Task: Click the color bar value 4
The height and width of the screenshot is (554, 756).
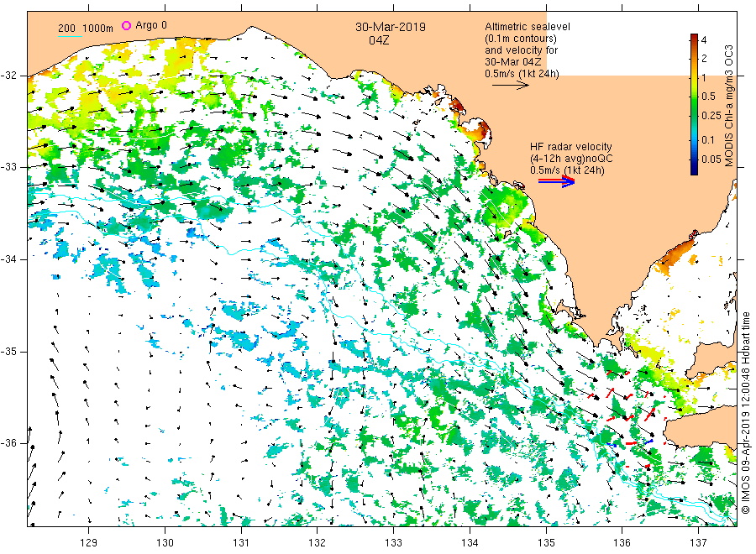Action: (x=704, y=40)
